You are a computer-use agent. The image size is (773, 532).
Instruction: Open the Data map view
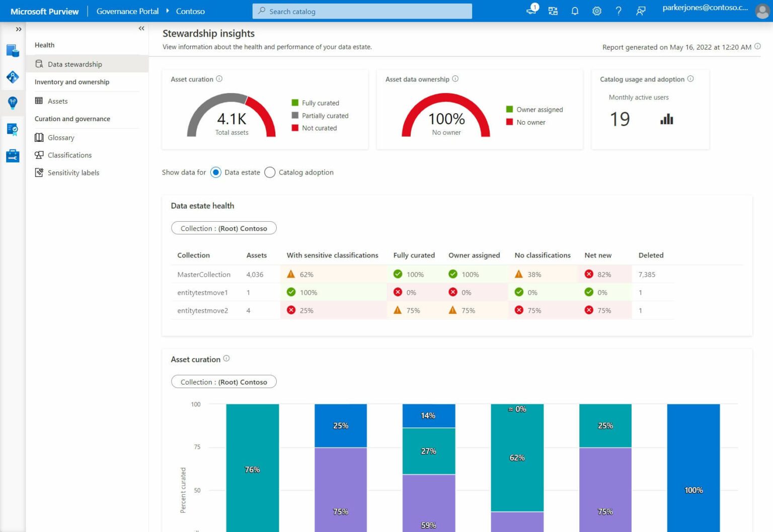click(12, 77)
